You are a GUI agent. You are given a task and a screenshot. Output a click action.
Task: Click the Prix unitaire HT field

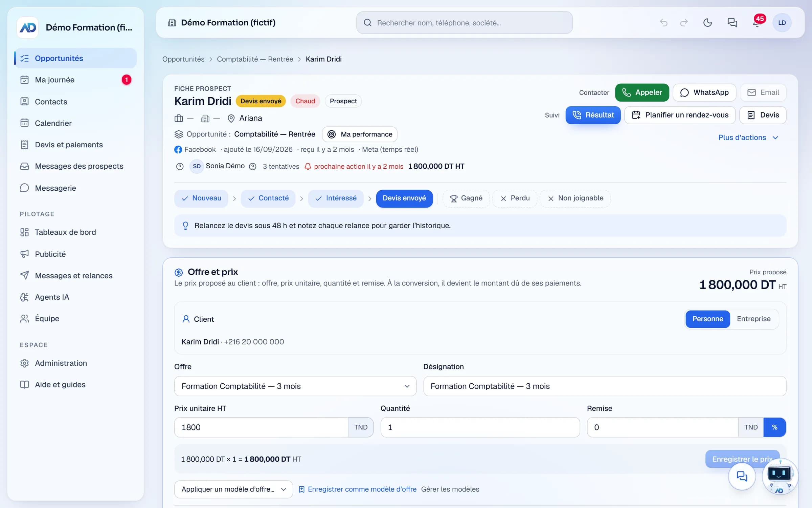tap(261, 427)
